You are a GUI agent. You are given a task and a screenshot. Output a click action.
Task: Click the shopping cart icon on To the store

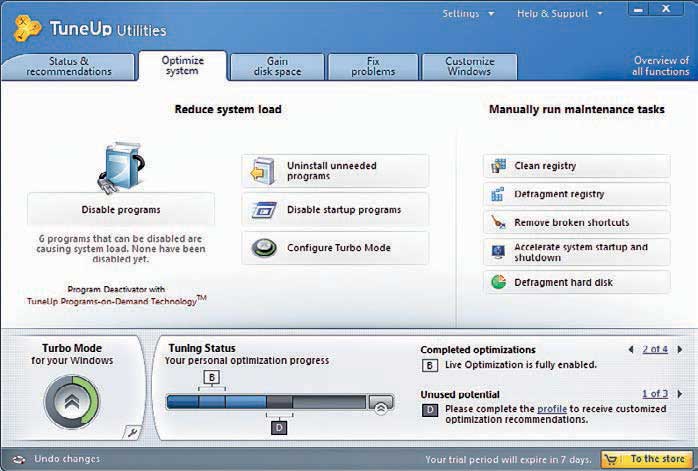click(612, 459)
